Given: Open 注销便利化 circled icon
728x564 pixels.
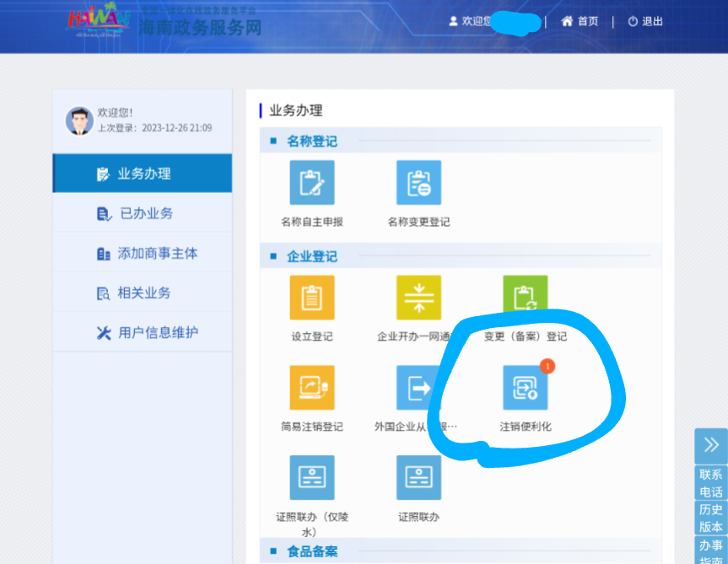Looking at the screenshot, I should pyautogui.click(x=525, y=388).
